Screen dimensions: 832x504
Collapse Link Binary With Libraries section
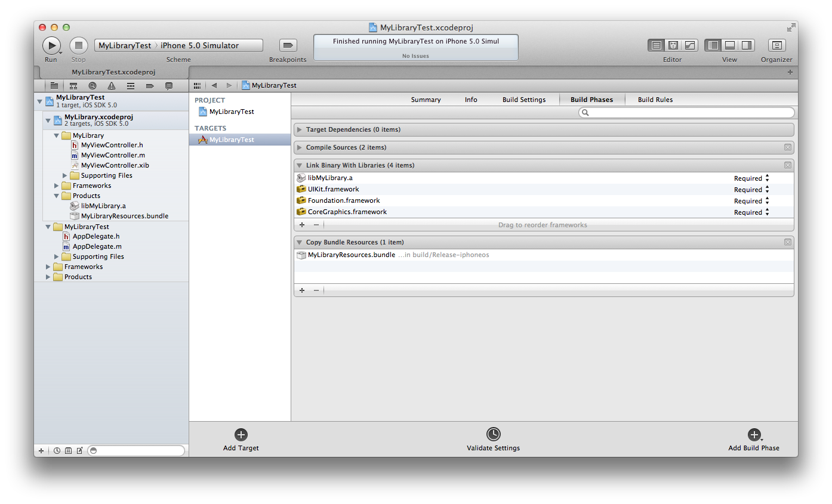[300, 165]
